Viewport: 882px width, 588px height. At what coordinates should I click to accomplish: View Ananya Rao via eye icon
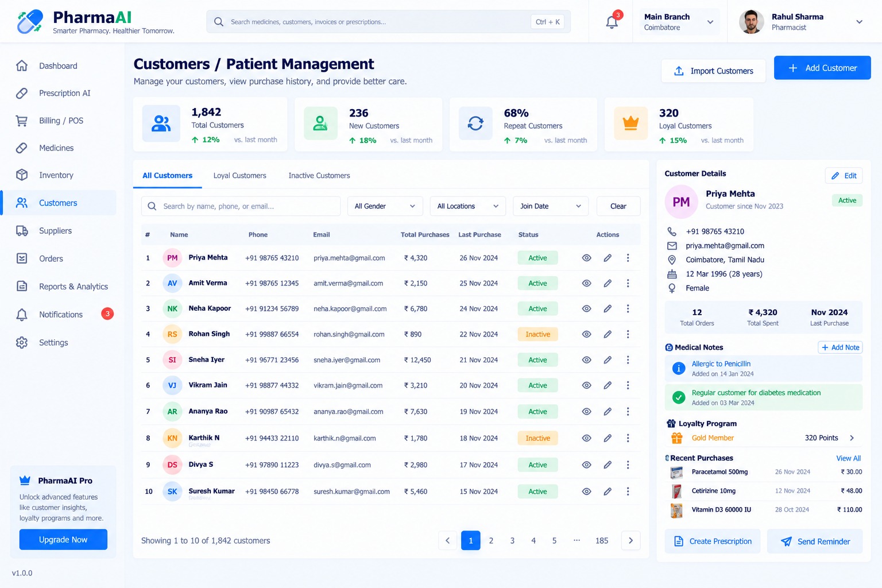click(586, 412)
